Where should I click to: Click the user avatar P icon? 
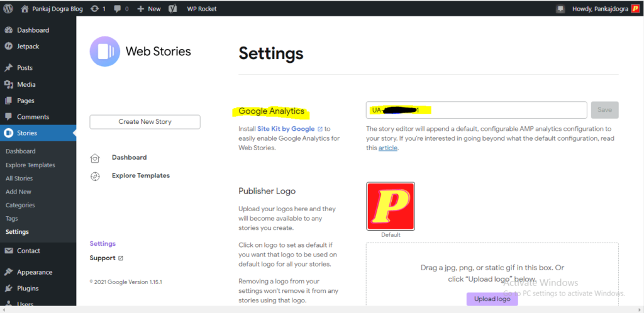(635, 9)
